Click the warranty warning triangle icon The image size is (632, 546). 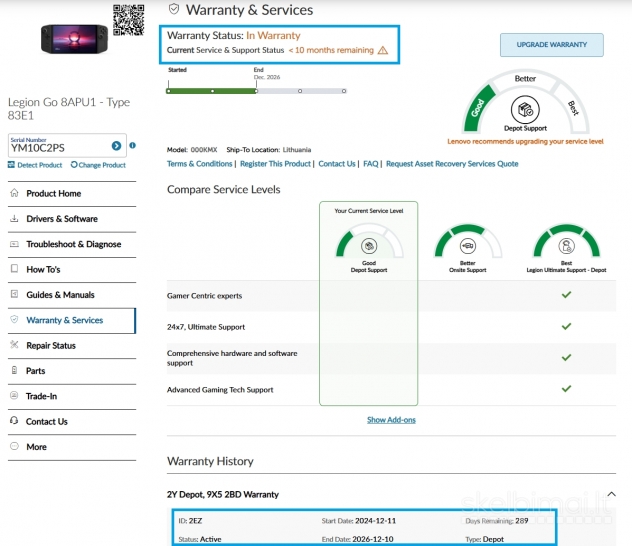click(x=383, y=50)
